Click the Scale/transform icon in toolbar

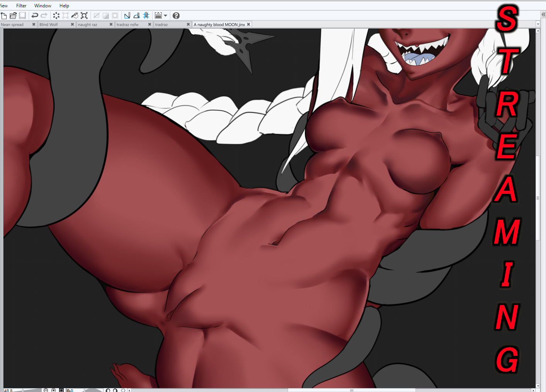click(84, 15)
